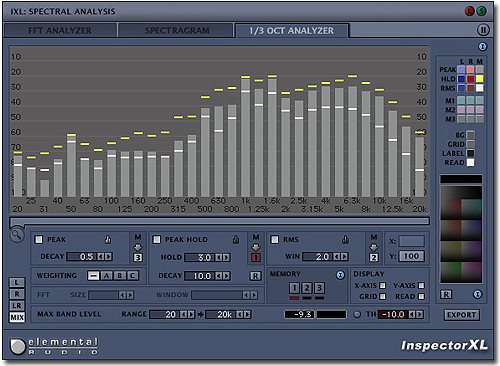Switch to the SPECTRAGRAM tab
The width and height of the screenshot is (500, 366).
[x=176, y=31]
